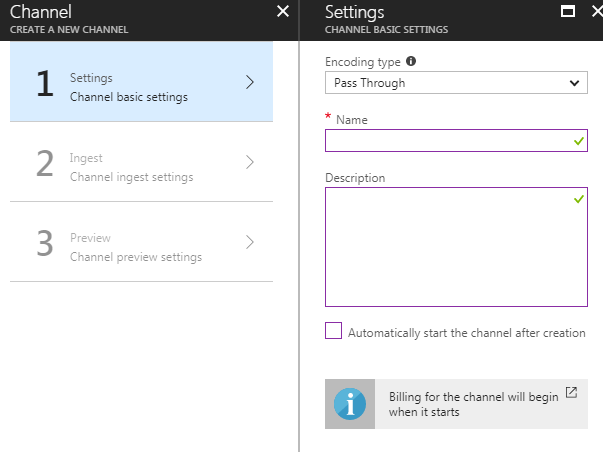The height and width of the screenshot is (452, 603).
Task: Click the blue information icon
Action: tap(350, 404)
